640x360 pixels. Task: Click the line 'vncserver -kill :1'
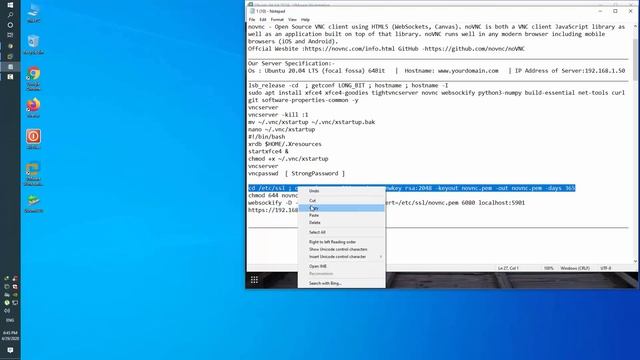[x=278, y=115]
